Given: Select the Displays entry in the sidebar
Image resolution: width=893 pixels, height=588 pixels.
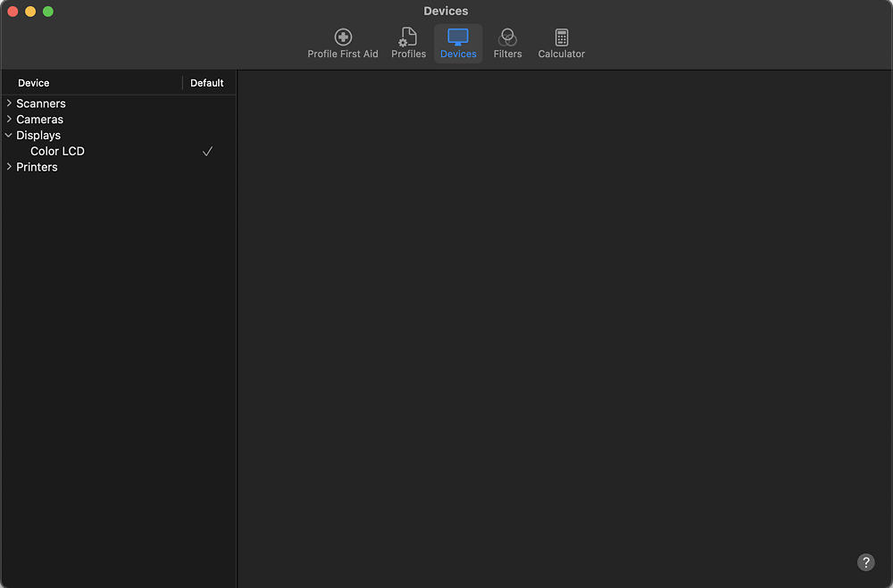Looking at the screenshot, I should 38,135.
